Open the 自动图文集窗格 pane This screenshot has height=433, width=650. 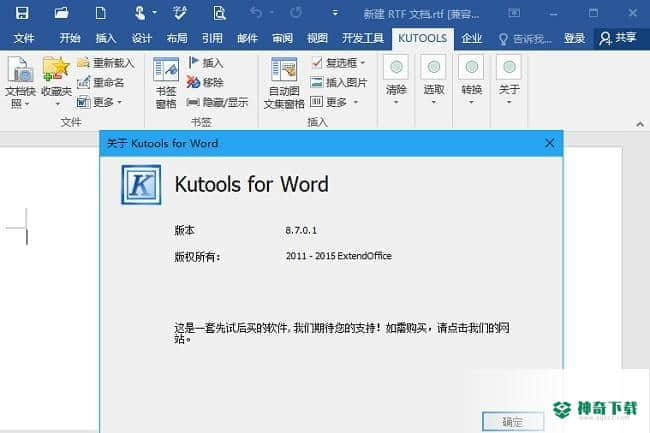pyautogui.click(x=284, y=83)
